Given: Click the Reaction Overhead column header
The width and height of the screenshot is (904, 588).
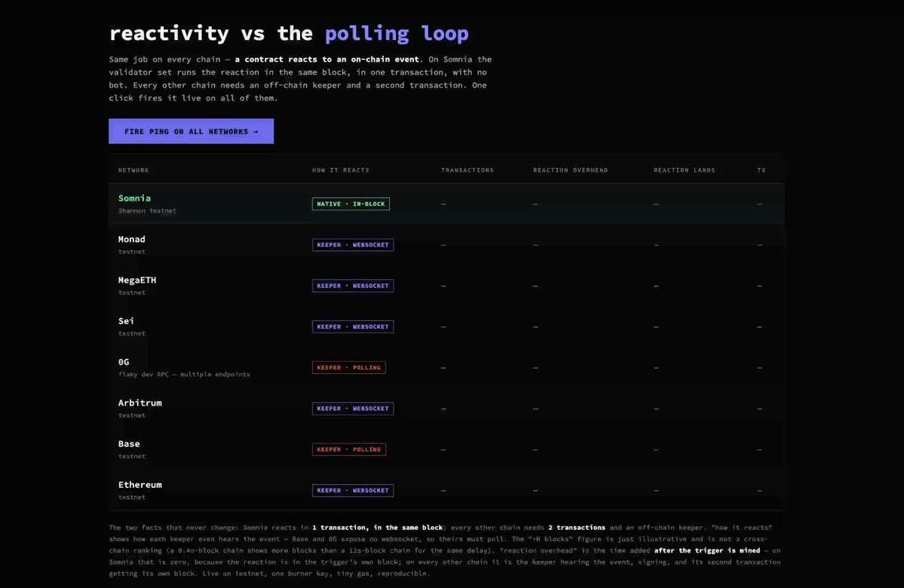Looking at the screenshot, I should (x=570, y=170).
